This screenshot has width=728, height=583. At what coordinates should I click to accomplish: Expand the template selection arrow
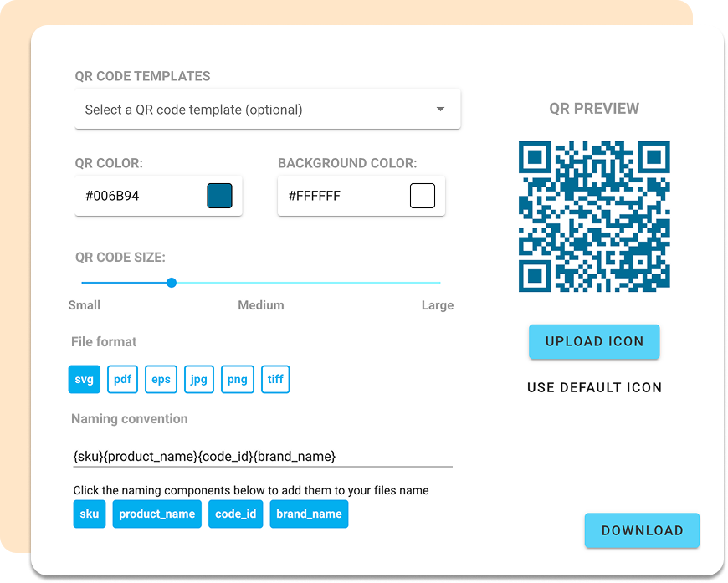point(439,109)
